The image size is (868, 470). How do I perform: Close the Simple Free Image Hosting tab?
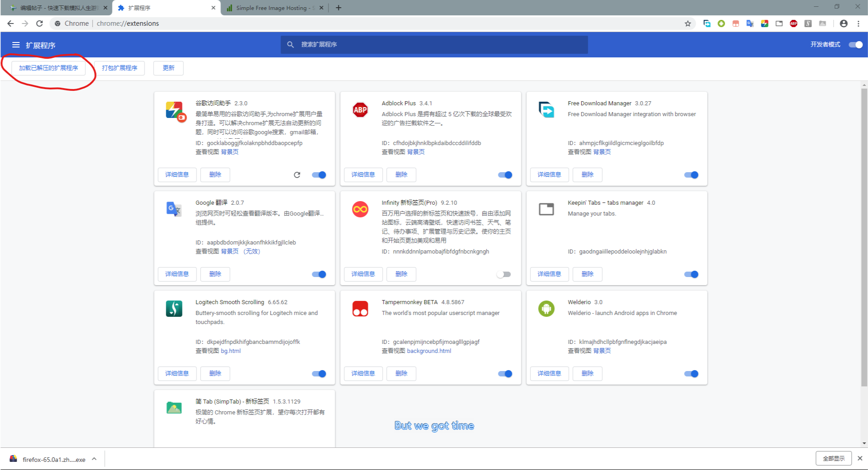pyautogui.click(x=321, y=8)
